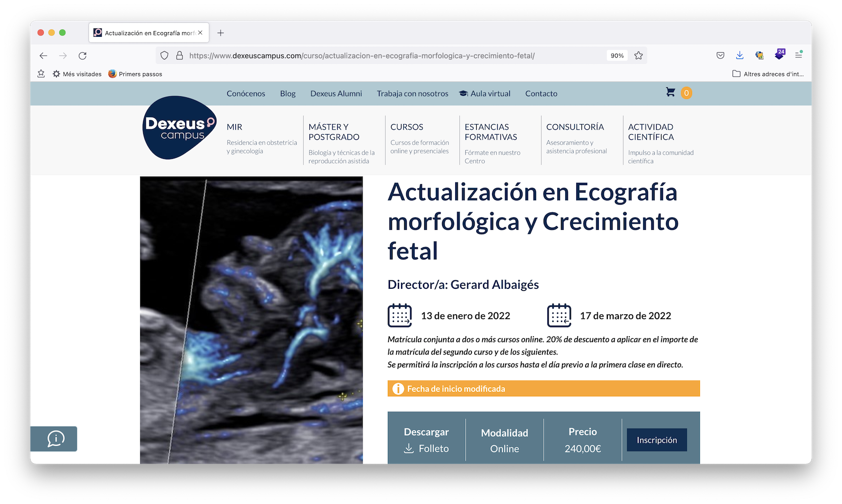Open the CURSOS menu section

point(407,127)
